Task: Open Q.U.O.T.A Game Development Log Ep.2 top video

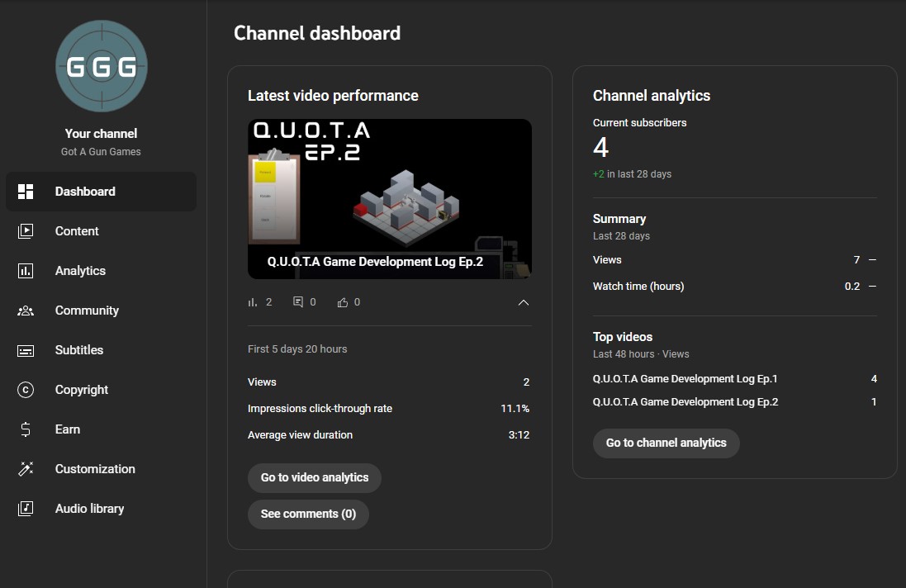Action: point(685,402)
